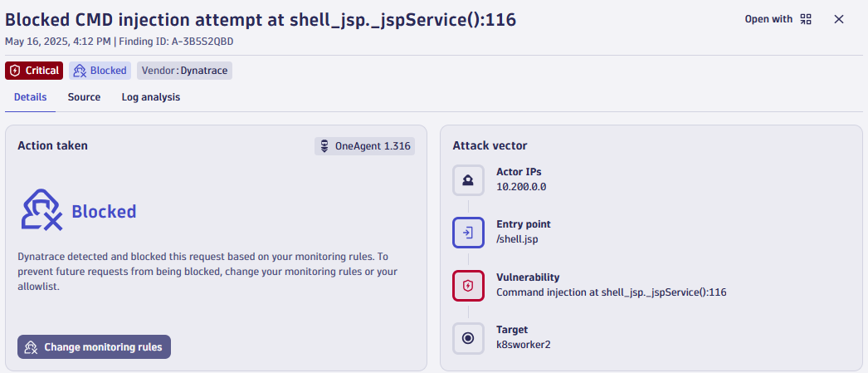Open the Command injection vulnerability link
The height and width of the screenshot is (373, 868).
point(611,292)
